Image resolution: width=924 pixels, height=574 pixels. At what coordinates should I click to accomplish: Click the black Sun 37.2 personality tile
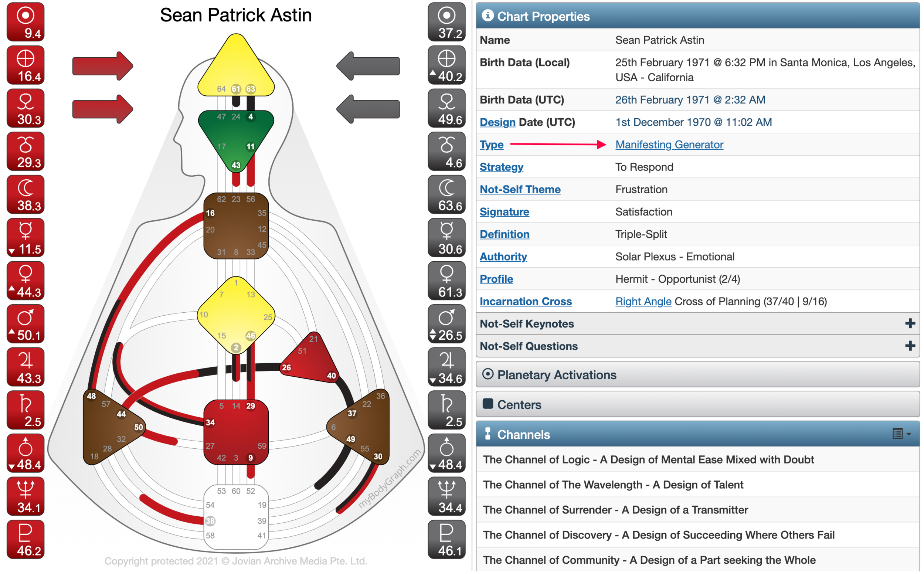447,22
